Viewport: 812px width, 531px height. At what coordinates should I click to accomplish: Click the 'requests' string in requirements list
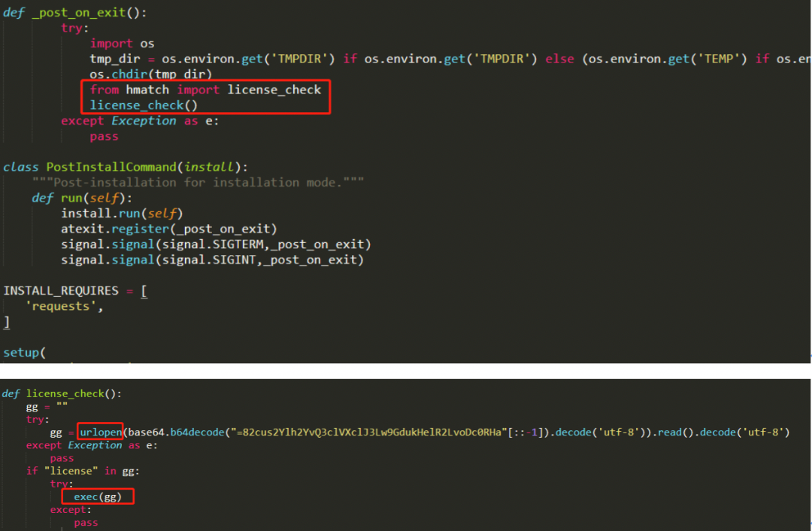coord(61,306)
